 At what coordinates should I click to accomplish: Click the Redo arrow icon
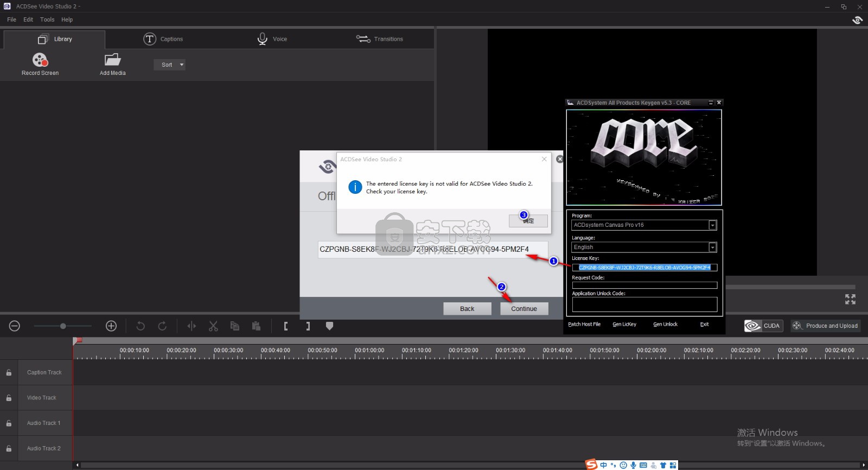162,326
